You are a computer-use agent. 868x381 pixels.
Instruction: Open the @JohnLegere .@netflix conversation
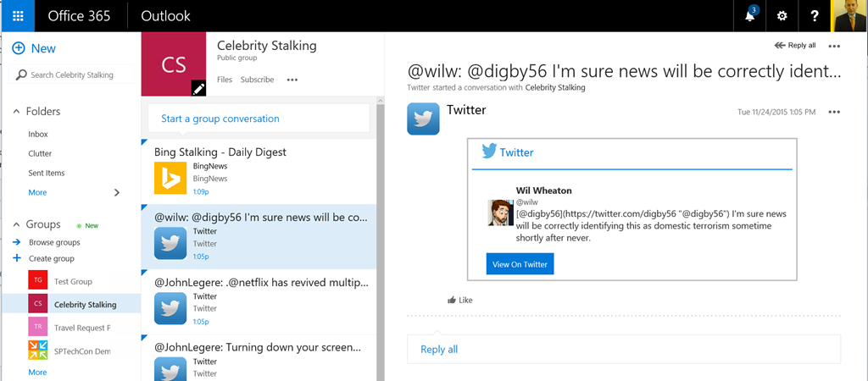(259, 301)
